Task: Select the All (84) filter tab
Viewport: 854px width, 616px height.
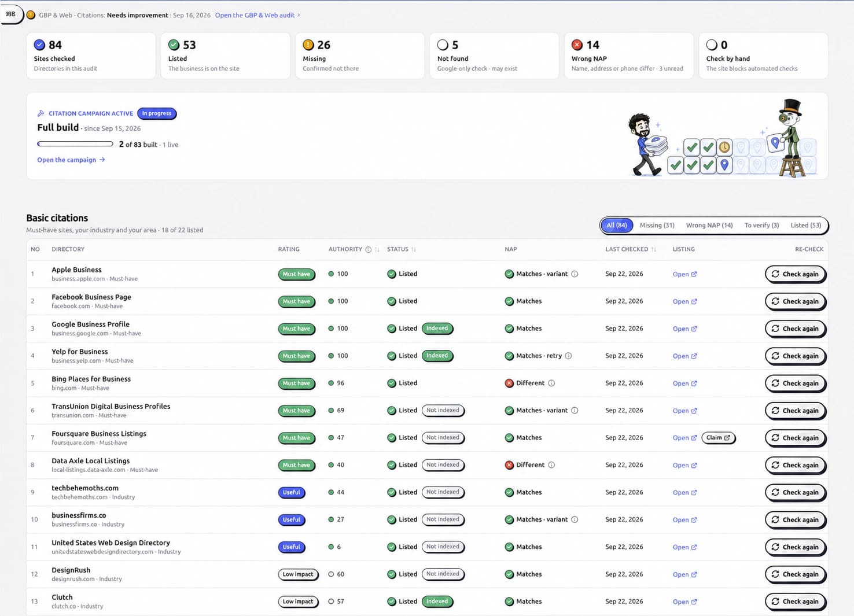Action: coord(617,225)
